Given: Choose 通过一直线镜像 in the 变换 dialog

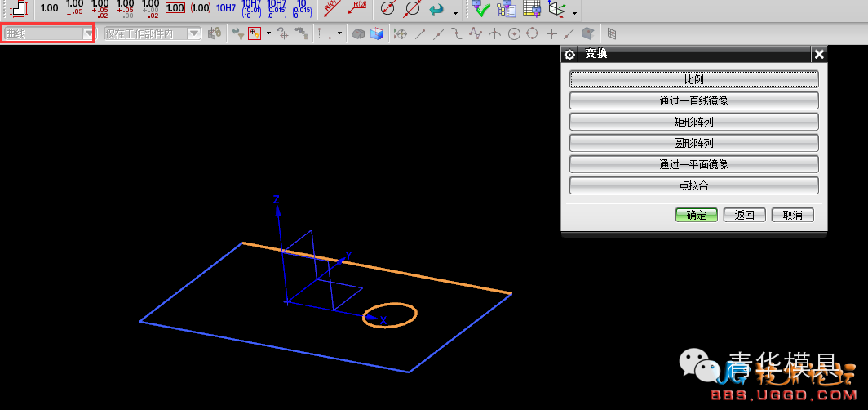Looking at the screenshot, I should pyautogui.click(x=693, y=100).
